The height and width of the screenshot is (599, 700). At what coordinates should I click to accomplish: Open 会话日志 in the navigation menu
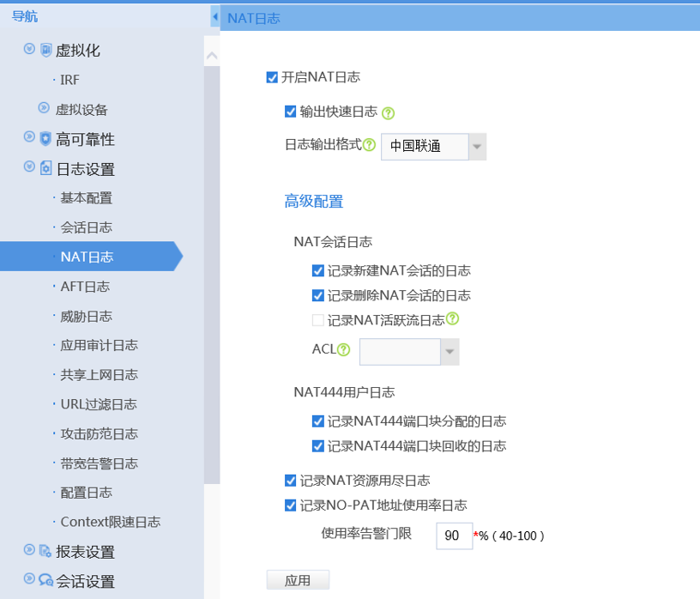click(86, 227)
